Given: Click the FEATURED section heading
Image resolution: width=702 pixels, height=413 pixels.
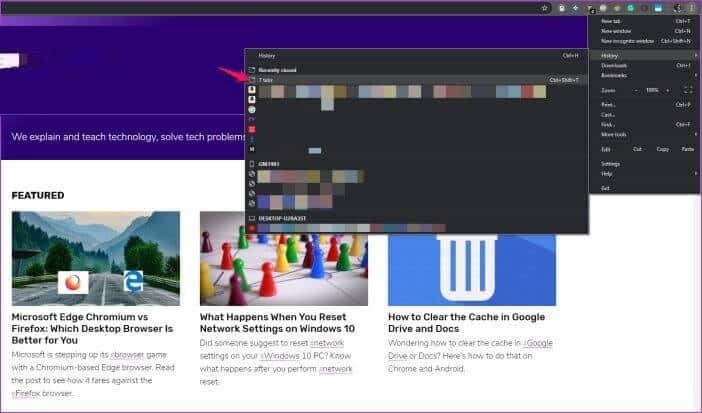Looking at the screenshot, I should 38,196.
